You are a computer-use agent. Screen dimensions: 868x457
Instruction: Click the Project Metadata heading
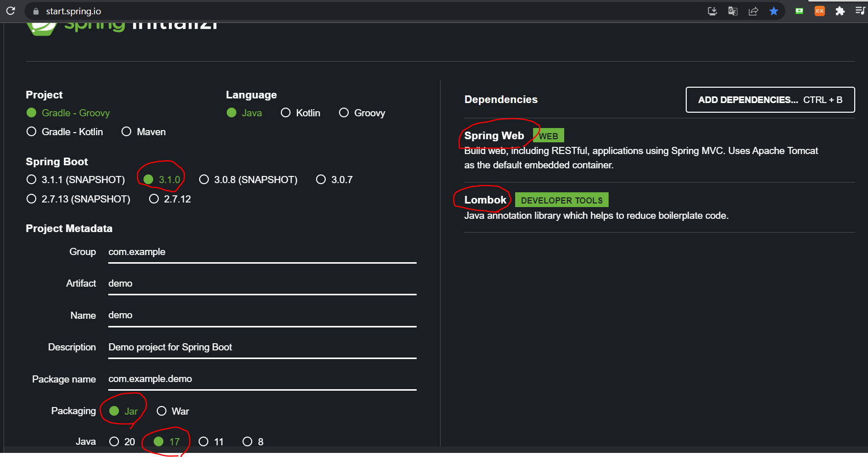pos(69,229)
